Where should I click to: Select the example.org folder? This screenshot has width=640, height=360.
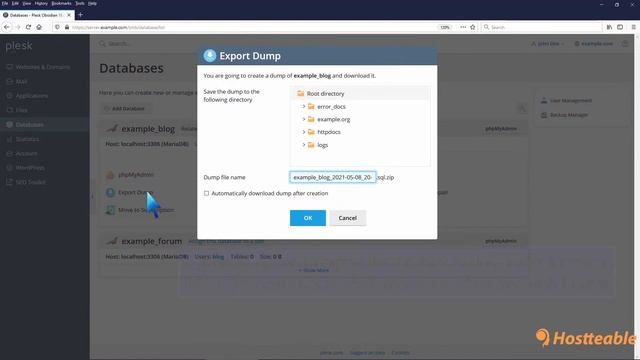click(x=333, y=119)
